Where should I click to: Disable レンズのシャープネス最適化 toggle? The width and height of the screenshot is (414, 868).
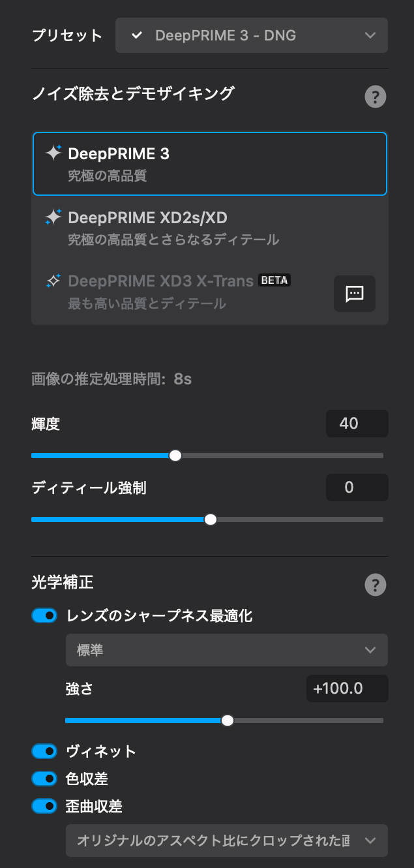click(x=44, y=615)
